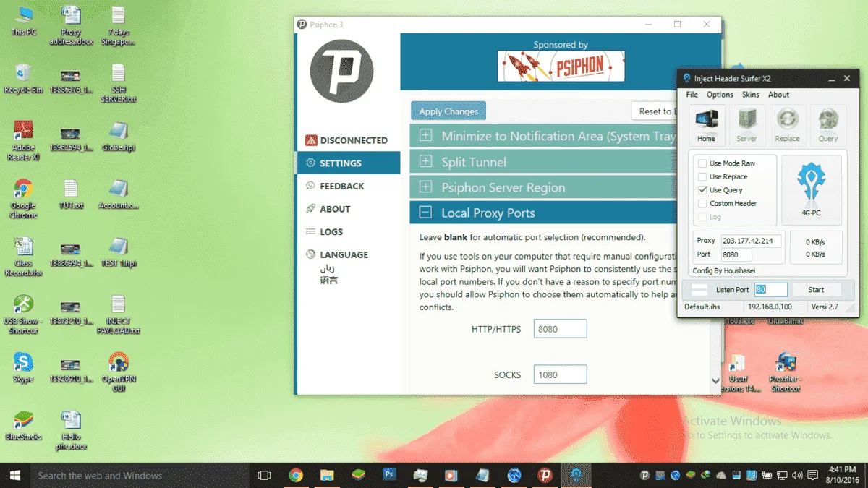Screen dimensions: 868x488
Task: Click the SOCKS port field
Action: [x=561, y=374]
